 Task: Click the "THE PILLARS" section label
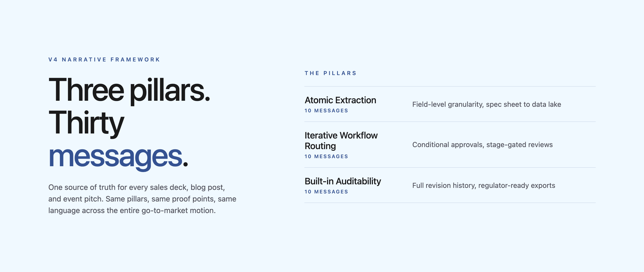click(331, 73)
